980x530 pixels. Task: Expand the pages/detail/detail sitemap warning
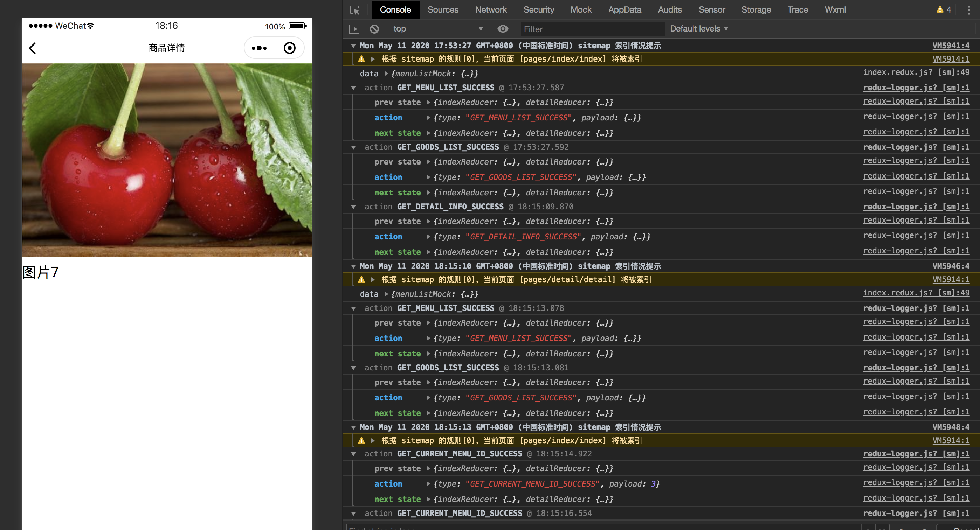click(x=373, y=280)
